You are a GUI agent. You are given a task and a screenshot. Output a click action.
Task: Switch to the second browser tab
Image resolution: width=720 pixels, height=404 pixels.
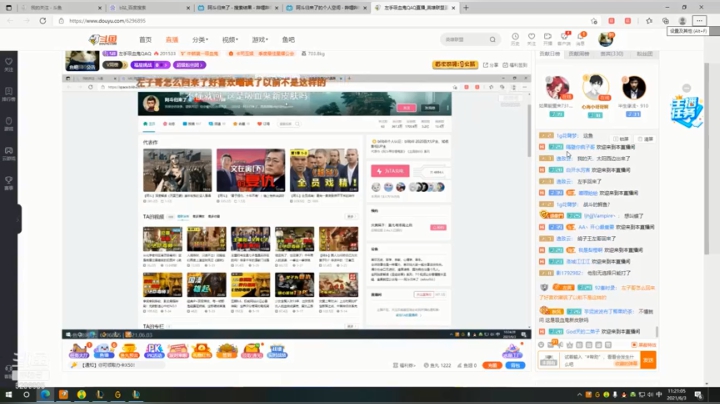[148, 8]
